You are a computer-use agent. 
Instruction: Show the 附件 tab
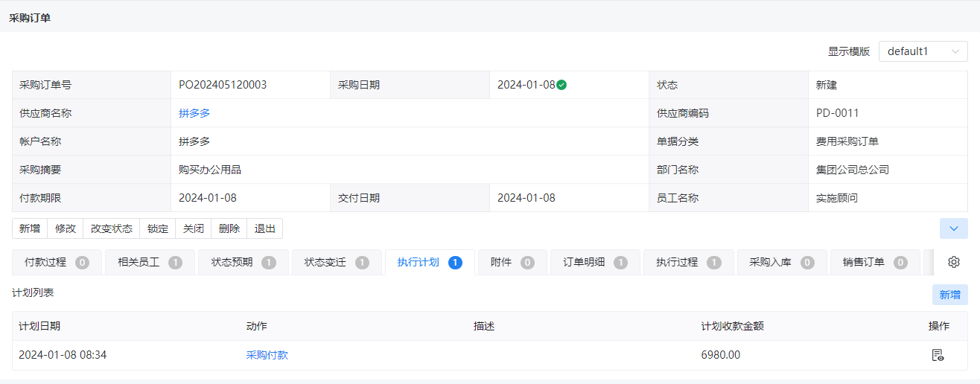tap(512, 262)
